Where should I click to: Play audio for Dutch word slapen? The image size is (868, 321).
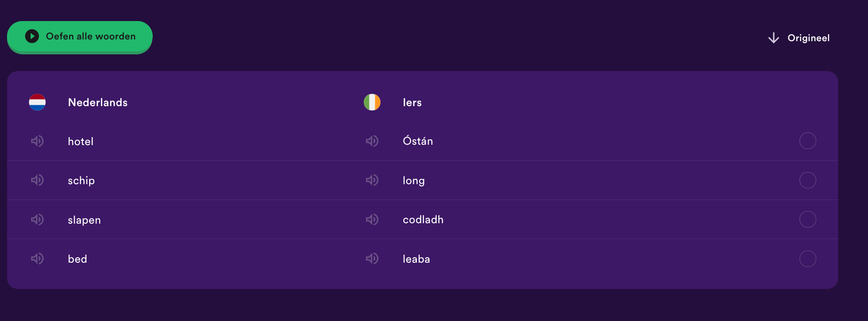tap(37, 219)
